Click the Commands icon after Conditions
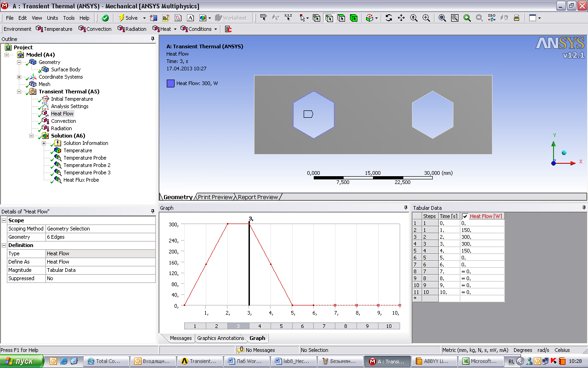The width and height of the screenshot is (588, 368). point(228,29)
